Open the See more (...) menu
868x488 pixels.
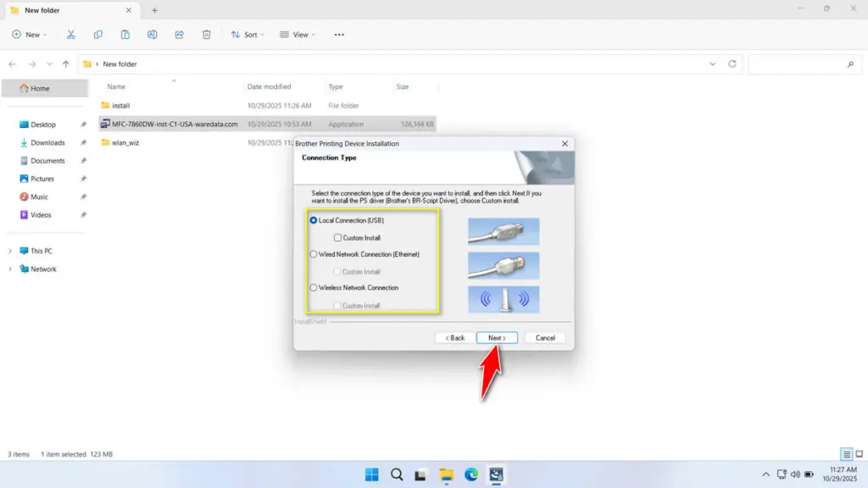338,34
